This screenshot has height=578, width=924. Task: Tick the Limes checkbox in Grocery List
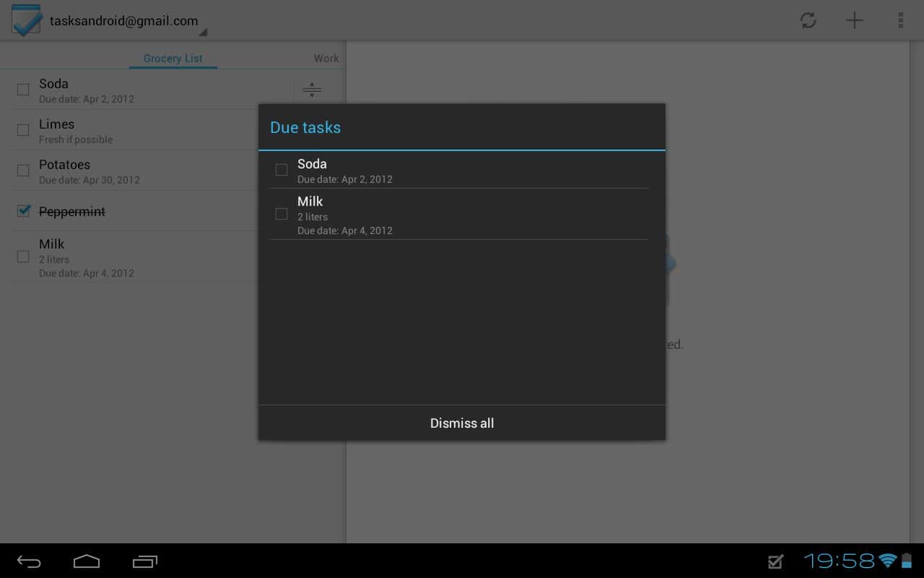pos(24,130)
